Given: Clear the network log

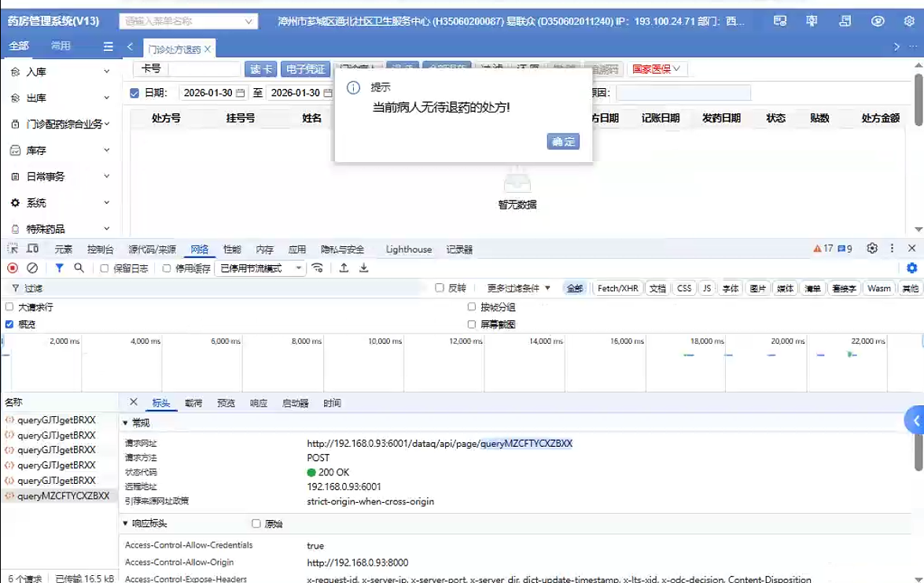Looking at the screenshot, I should [32, 268].
